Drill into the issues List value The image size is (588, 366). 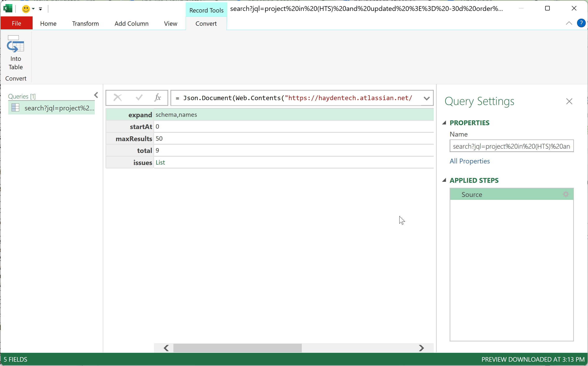(x=160, y=163)
